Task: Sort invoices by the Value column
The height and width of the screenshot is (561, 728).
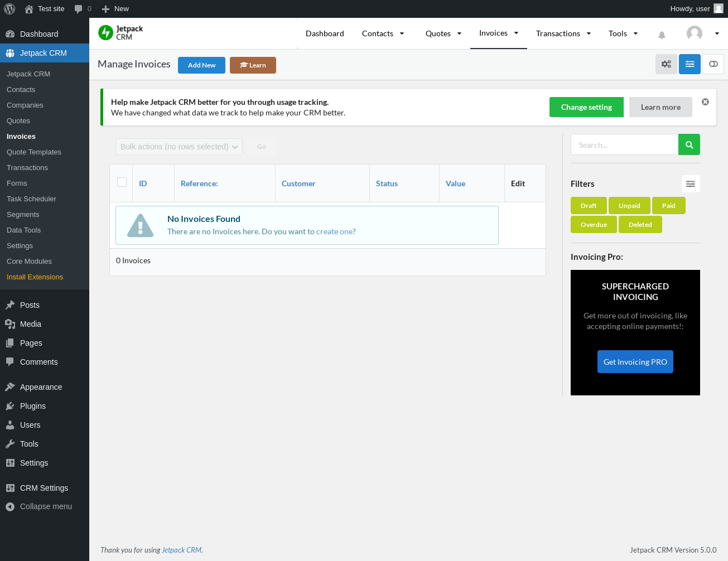Action: coord(455,183)
